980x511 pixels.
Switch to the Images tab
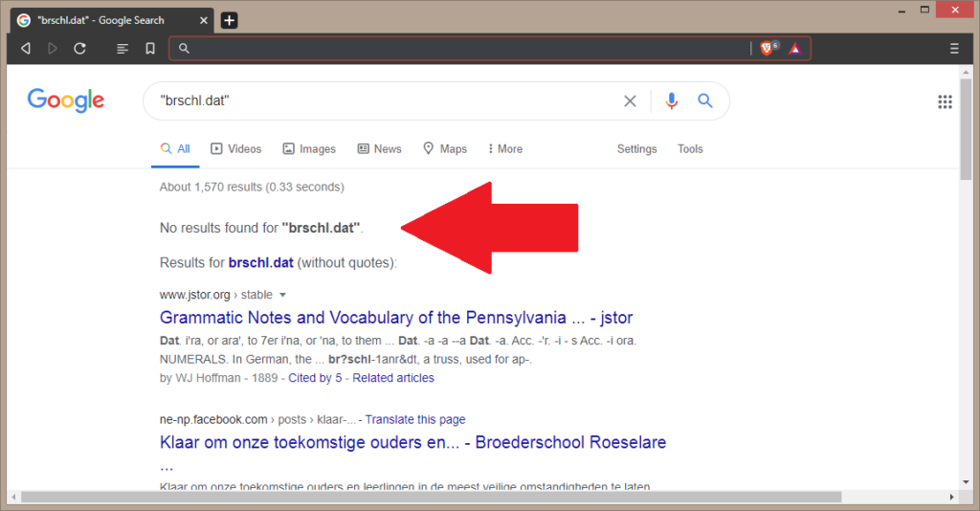pos(309,148)
